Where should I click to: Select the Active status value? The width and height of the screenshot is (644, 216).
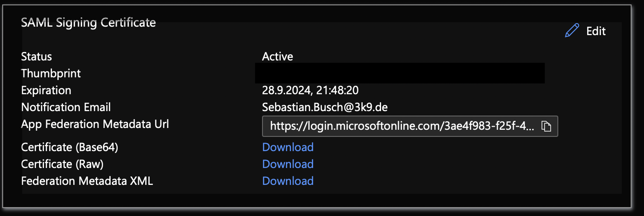(278, 56)
